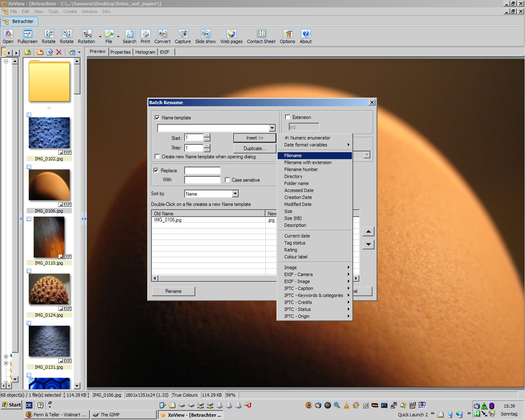Click the Open toolbar icon
Image resolution: width=525 pixels, height=420 pixels.
coord(8,36)
